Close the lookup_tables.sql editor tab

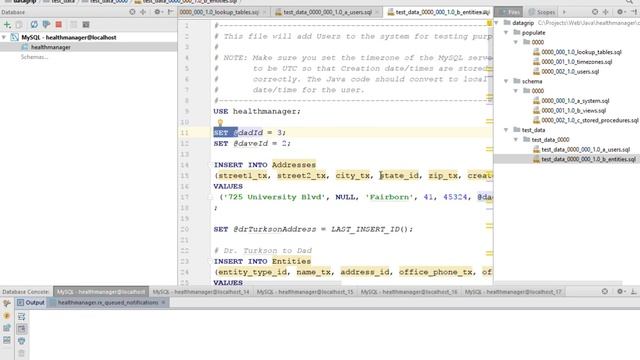pyautogui.click(x=264, y=12)
